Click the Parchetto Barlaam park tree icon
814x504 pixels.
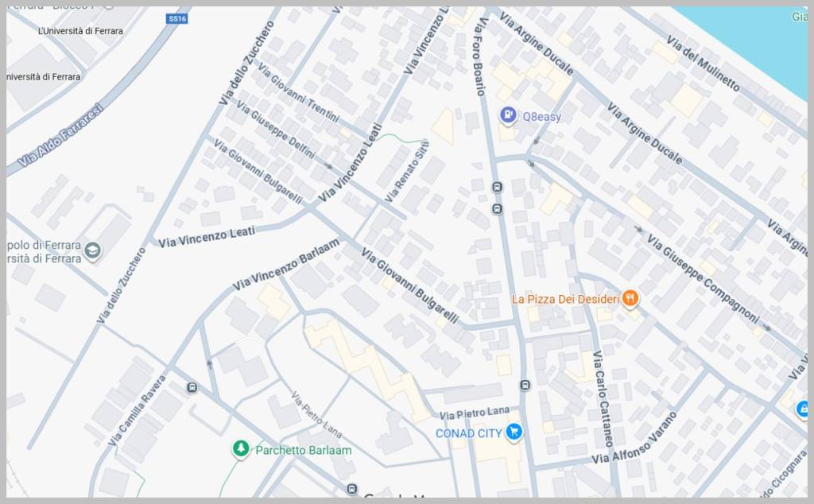coord(240,448)
